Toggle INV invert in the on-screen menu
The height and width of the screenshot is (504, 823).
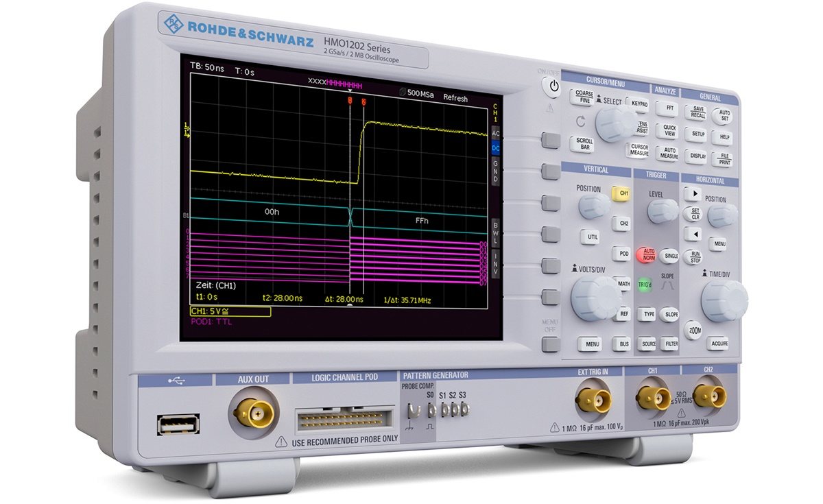click(x=496, y=263)
